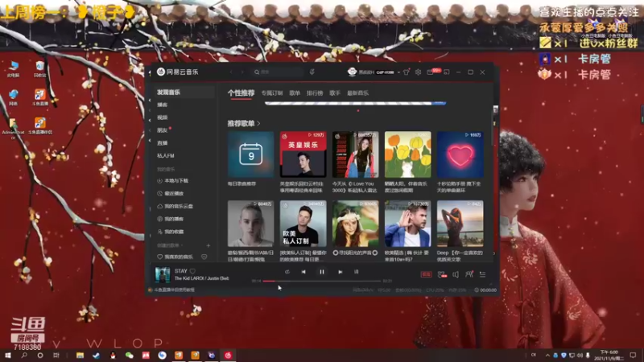
Task: Open the messages mail icon with 99+ badge
Action: pos(430,72)
